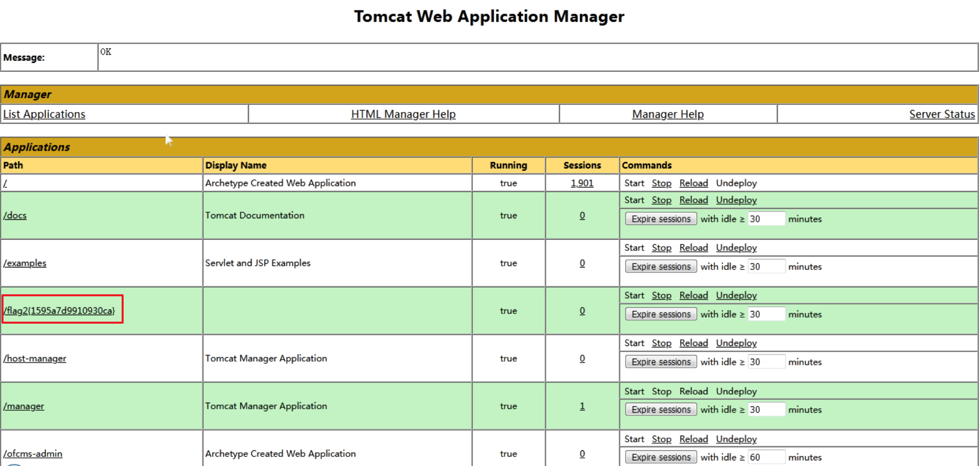Open the /docs application path

tap(15, 215)
